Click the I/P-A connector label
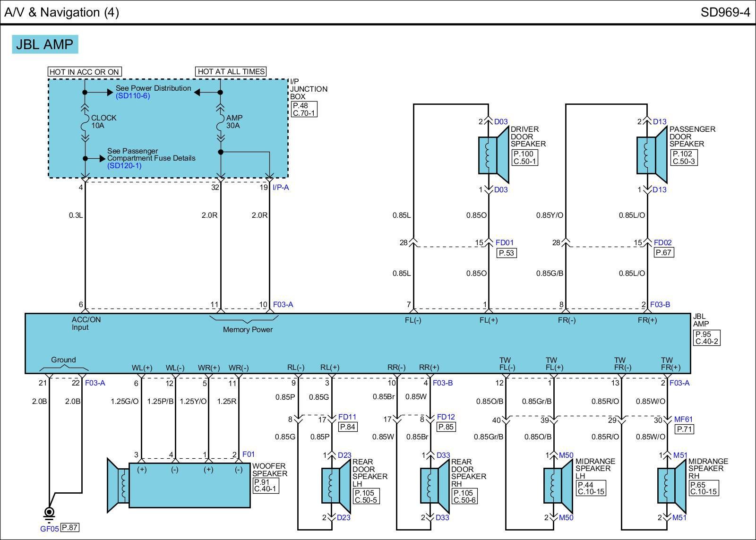 281,188
